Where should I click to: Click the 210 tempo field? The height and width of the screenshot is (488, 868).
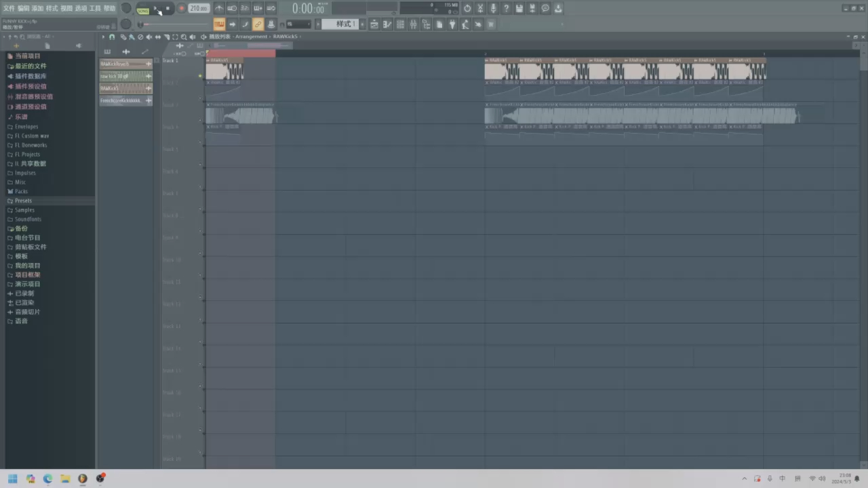click(x=199, y=8)
